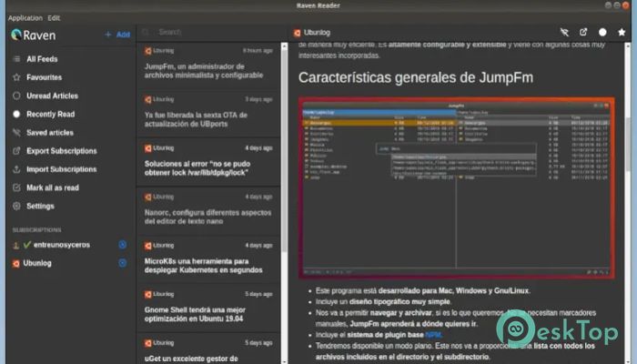Open All Feeds list
The image size is (637, 364).
click(x=42, y=59)
